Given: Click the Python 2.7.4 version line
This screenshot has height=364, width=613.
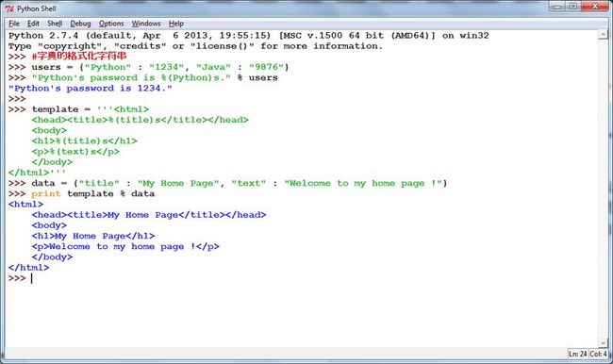Looking at the screenshot, I should click(249, 36).
